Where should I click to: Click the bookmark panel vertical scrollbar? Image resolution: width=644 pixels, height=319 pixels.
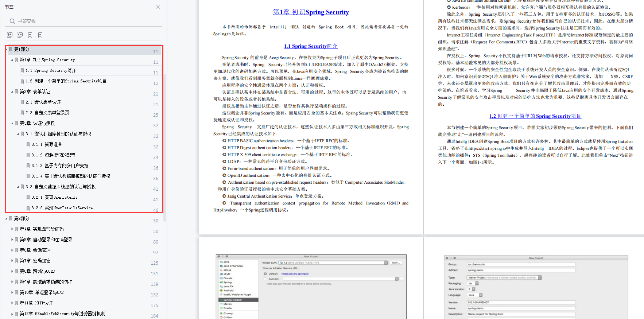pos(165,148)
